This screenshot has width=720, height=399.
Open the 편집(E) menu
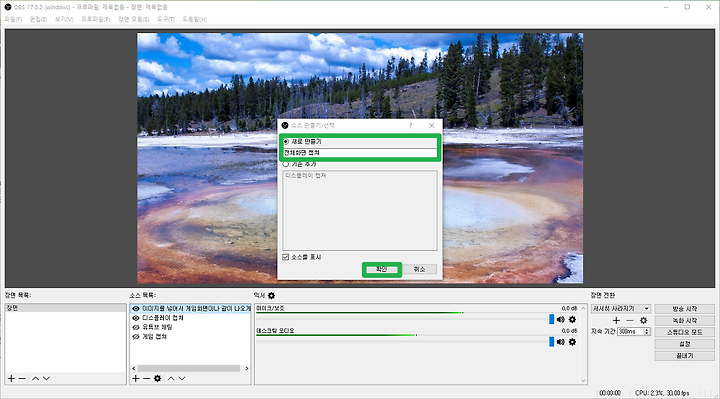[x=39, y=19]
